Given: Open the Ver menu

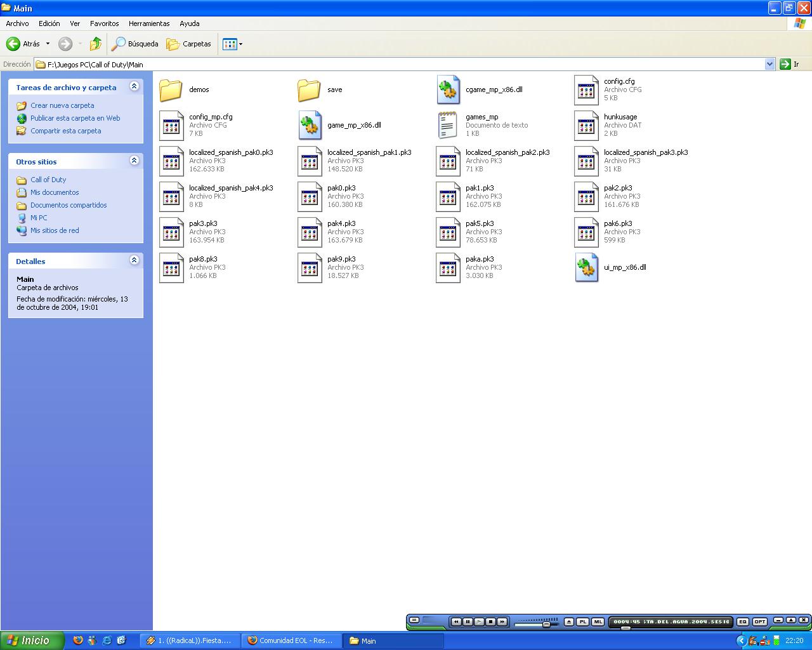Looking at the screenshot, I should pyautogui.click(x=75, y=23).
